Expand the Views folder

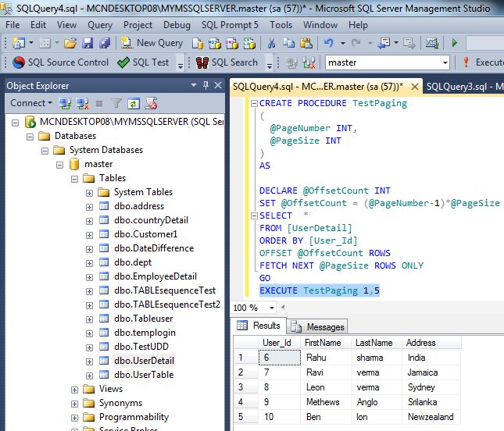[x=75, y=389]
